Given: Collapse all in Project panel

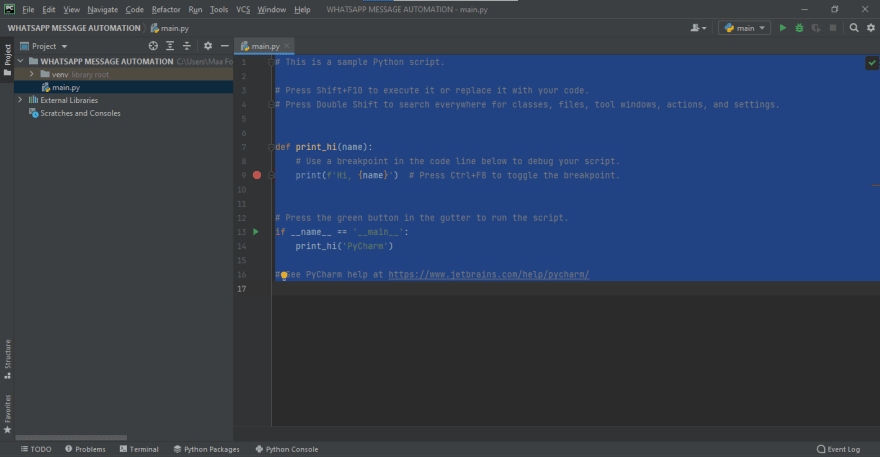Looking at the screenshot, I should 186,46.
